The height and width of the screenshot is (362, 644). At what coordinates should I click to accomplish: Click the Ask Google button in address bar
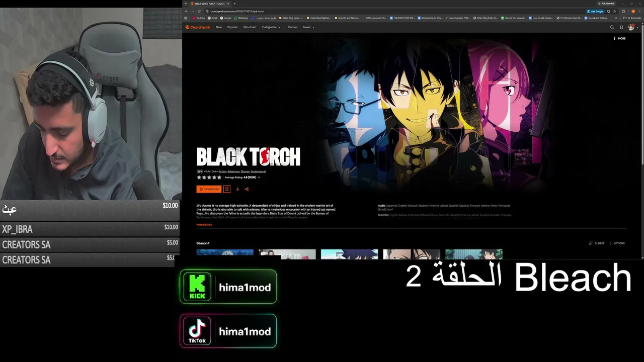tap(596, 11)
